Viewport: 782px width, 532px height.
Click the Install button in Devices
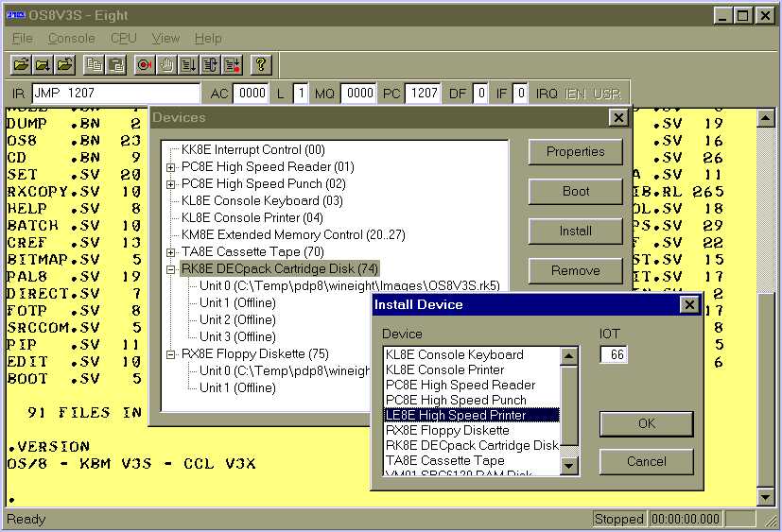[x=576, y=231]
